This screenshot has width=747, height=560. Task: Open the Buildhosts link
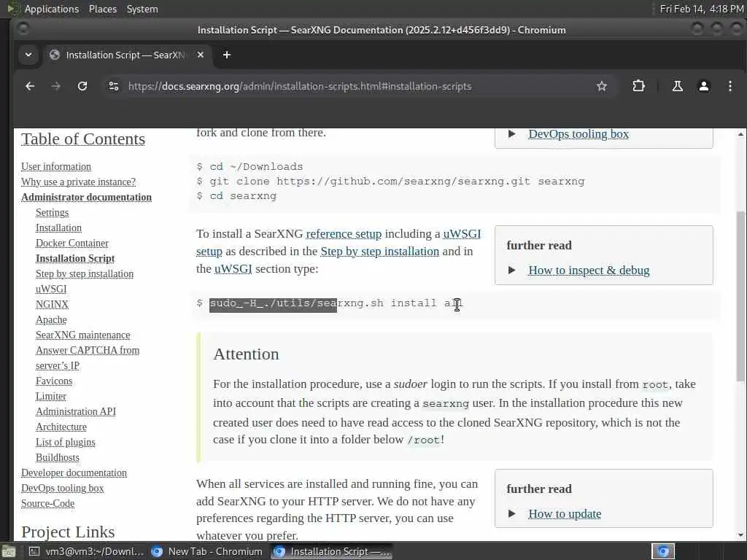coord(58,457)
